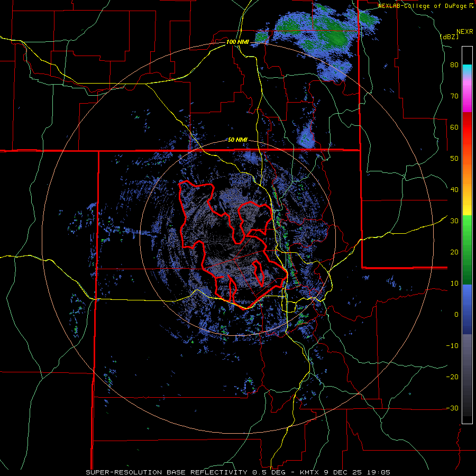Image resolution: width=476 pixels, height=476 pixels.
Task: Select the NEXR label above the scale
Action: point(465,32)
